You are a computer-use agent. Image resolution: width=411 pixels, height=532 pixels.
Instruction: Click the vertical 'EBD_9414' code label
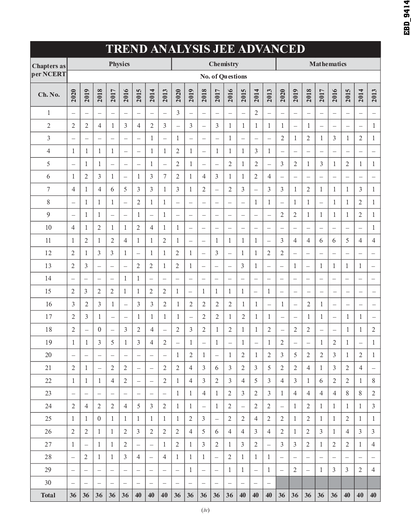click(406, 18)
